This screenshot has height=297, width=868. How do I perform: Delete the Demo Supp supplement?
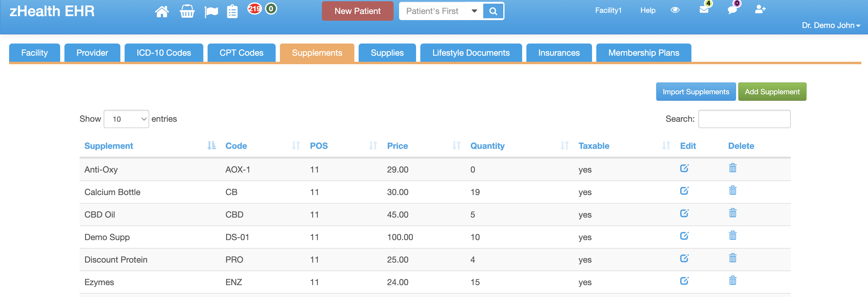point(732,235)
